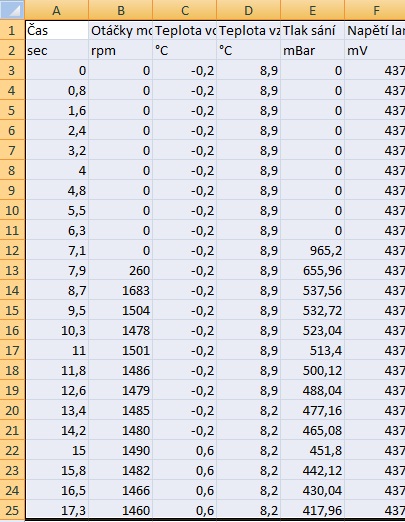Click the cell with value 1683

(x=121, y=290)
